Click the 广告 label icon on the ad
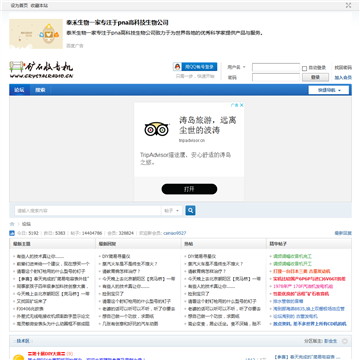The width and height of the screenshot is (360, 360). [235, 105]
